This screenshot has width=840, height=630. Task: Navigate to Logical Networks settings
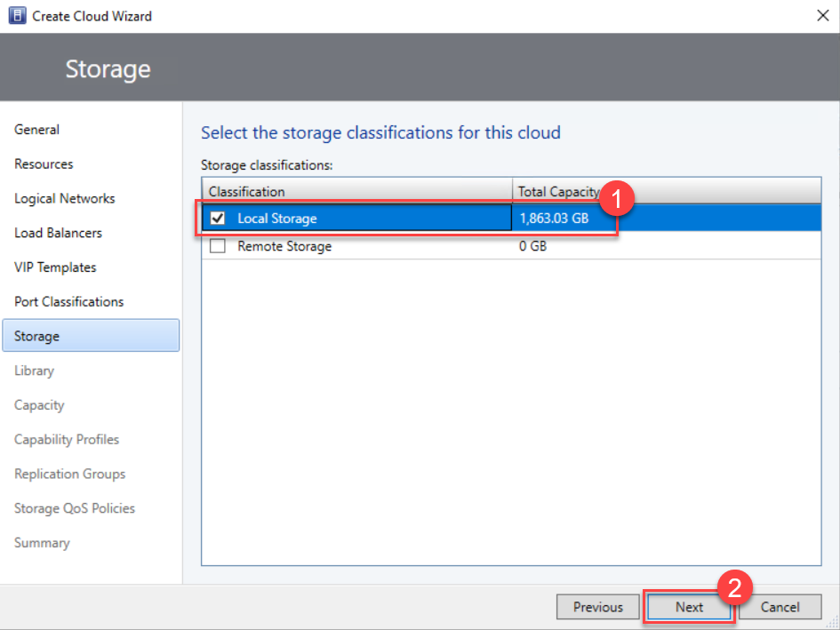coord(63,198)
